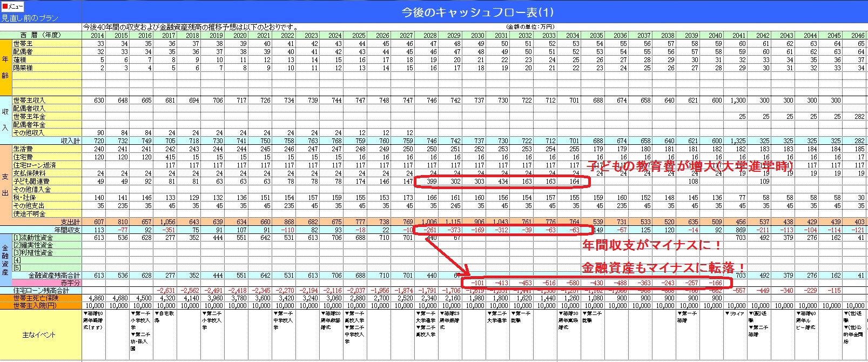The width and height of the screenshot is (868, 362).
Task: Select the -580 deficit cell
Action: tap(573, 283)
